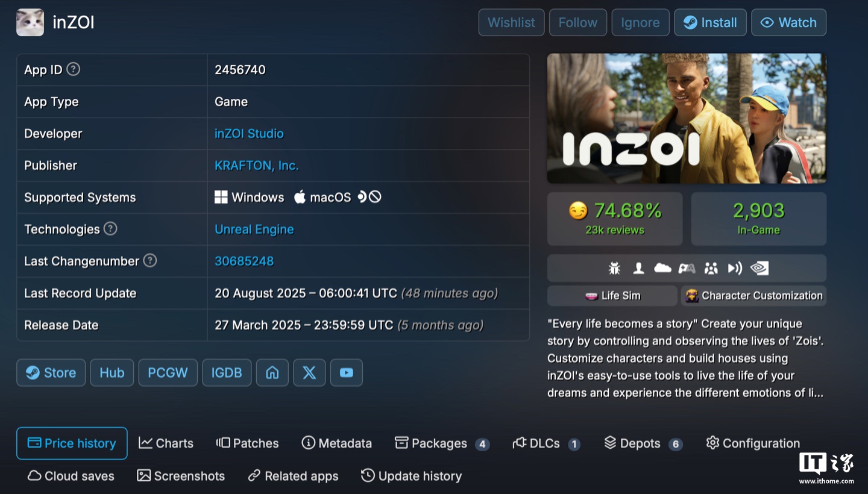The image size is (868, 494).
Task: Open the Technologies help tooltip
Action: tap(112, 229)
